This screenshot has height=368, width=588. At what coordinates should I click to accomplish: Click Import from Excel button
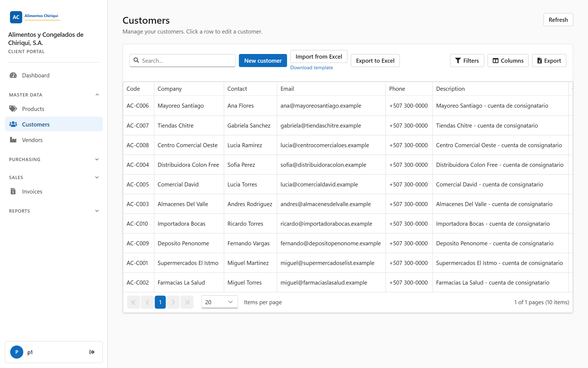tap(319, 56)
